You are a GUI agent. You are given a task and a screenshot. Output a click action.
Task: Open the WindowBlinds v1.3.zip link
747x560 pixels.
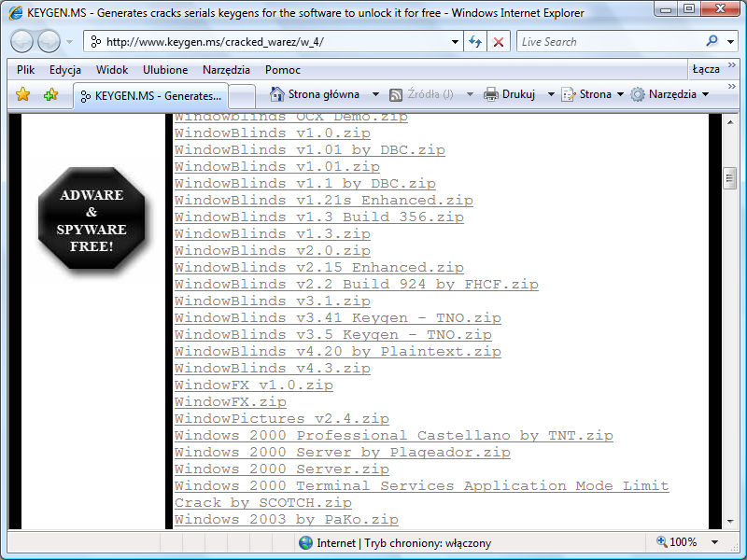point(272,234)
